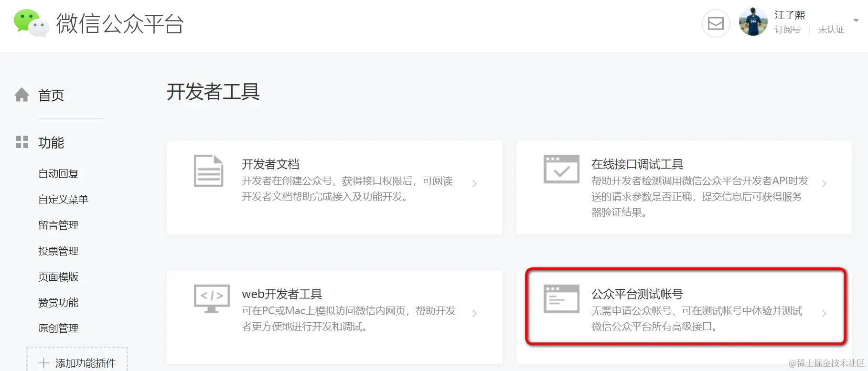Open 留言管理 menu item
Image resolution: width=868 pixels, height=371 pixels.
58,225
